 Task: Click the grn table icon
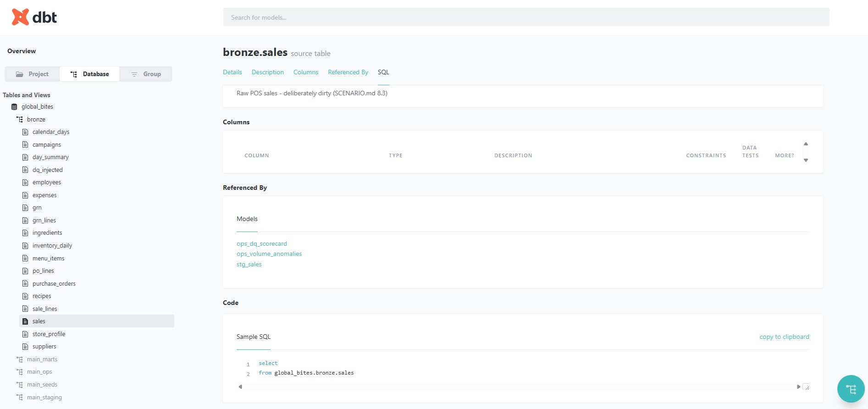pos(25,208)
